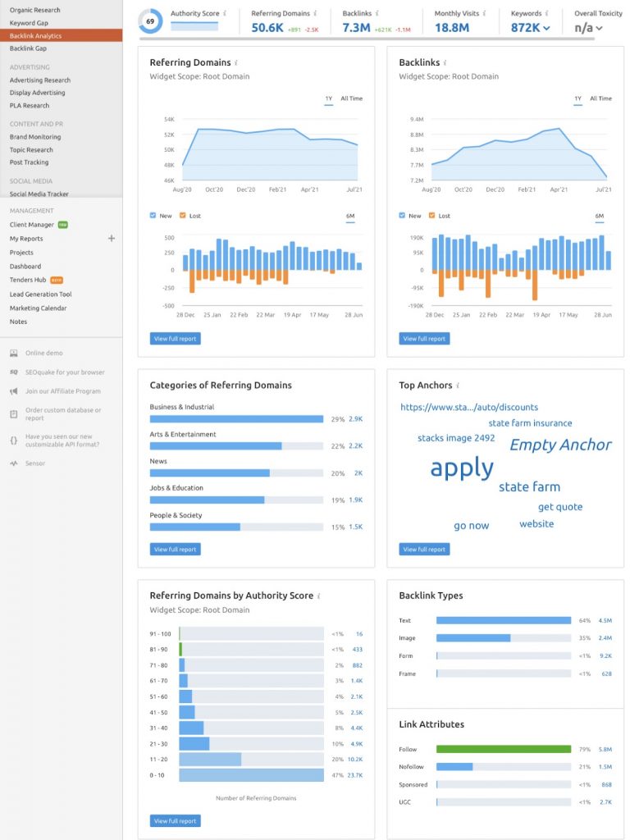Select 1Y tab in Referring Domains chart
This screenshot has height=840, width=639.
point(329,98)
